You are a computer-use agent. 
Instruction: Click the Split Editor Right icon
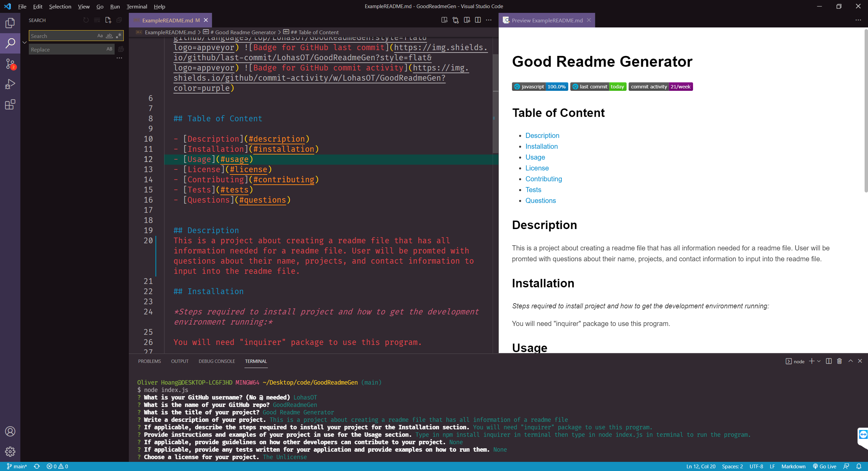pyautogui.click(x=478, y=20)
